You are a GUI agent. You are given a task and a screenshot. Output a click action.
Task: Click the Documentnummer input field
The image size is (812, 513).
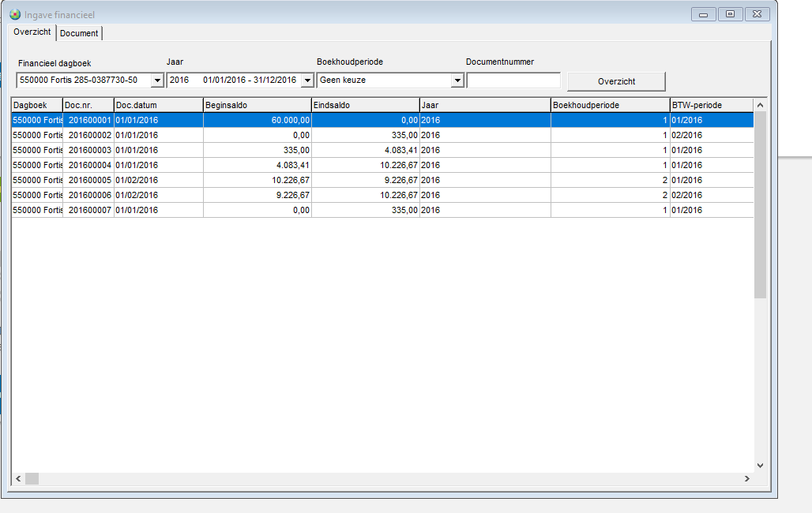(513, 81)
